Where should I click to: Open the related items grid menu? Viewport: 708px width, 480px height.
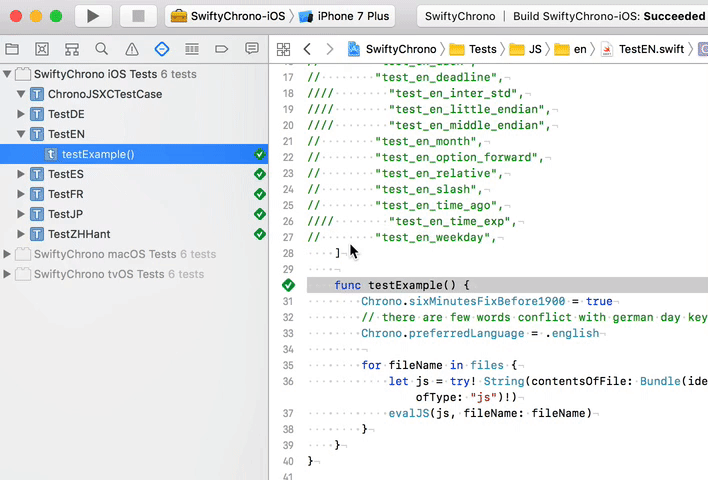coord(284,49)
